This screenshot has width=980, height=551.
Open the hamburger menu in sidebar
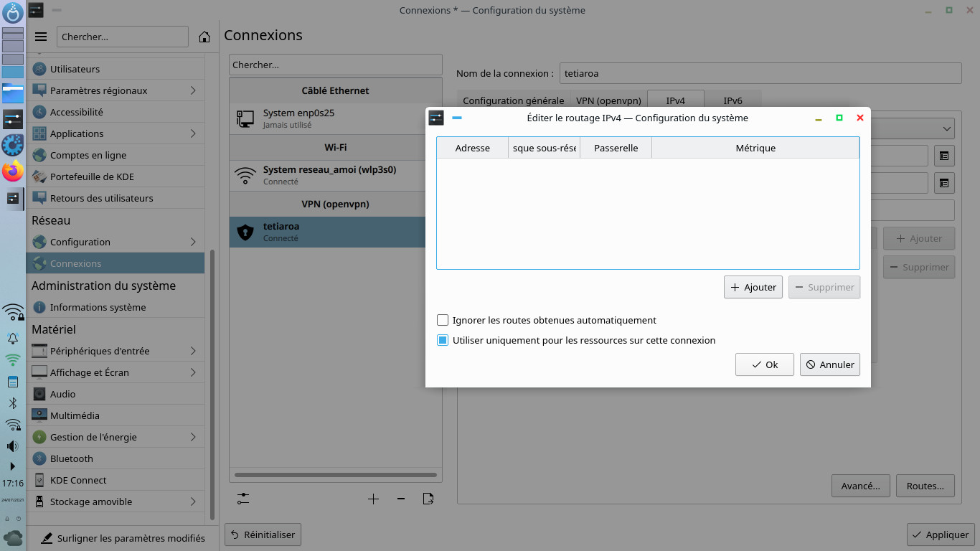(x=41, y=37)
